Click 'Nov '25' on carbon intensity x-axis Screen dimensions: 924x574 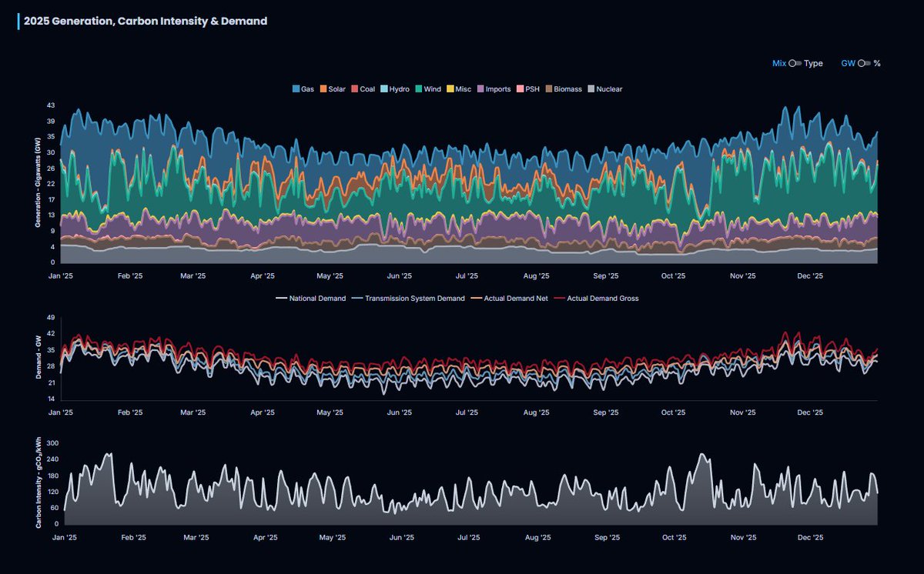[x=742, y=537]
